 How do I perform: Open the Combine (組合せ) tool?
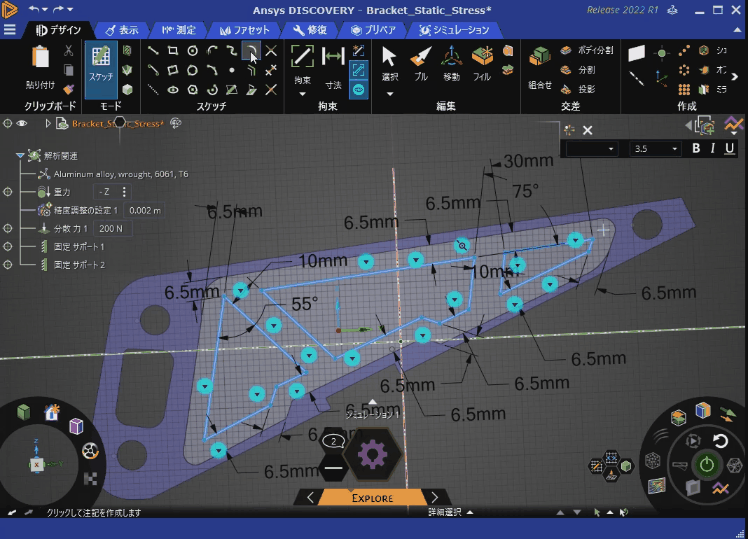540,68
